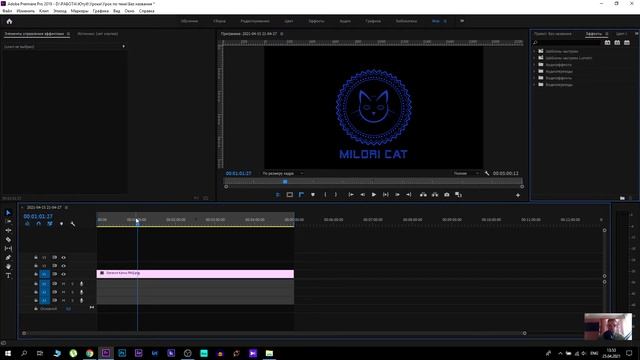Open the Маркеры menu
The image size is (640, 360).
[x=80, y=11]
